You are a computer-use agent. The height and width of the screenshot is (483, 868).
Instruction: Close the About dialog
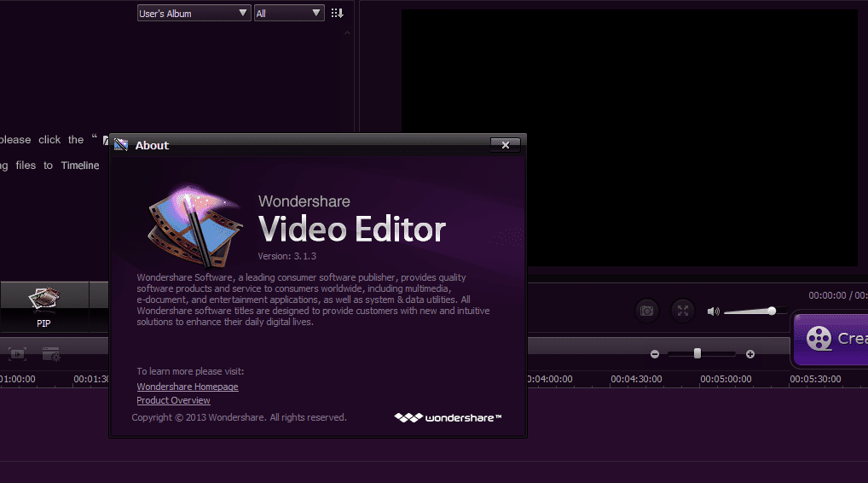tap(505, 145)
